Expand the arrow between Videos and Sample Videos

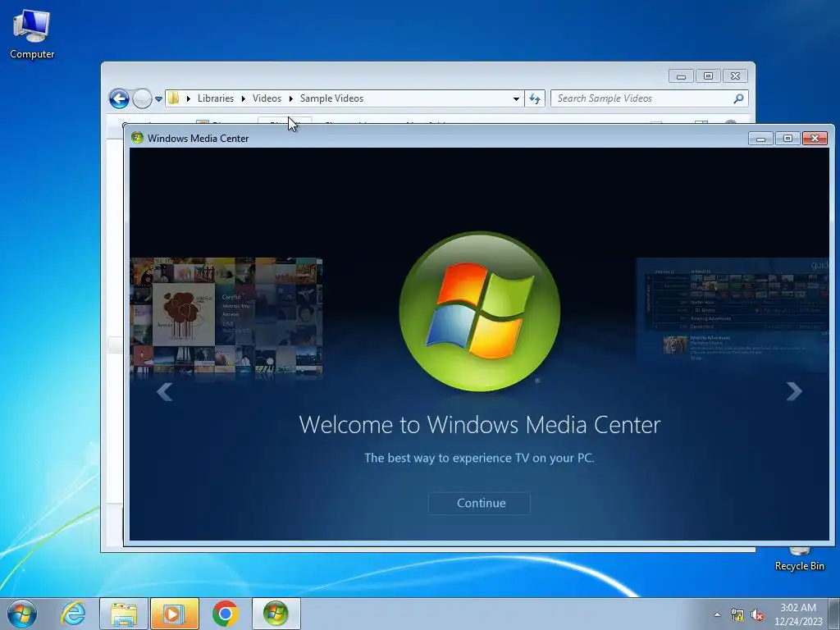coord(291,98)
